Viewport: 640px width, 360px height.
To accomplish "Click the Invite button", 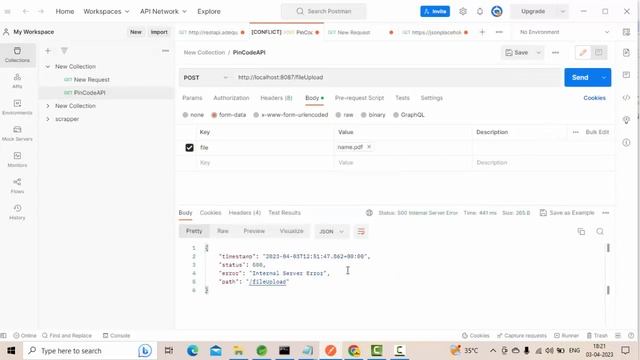I will pos(435,11).
